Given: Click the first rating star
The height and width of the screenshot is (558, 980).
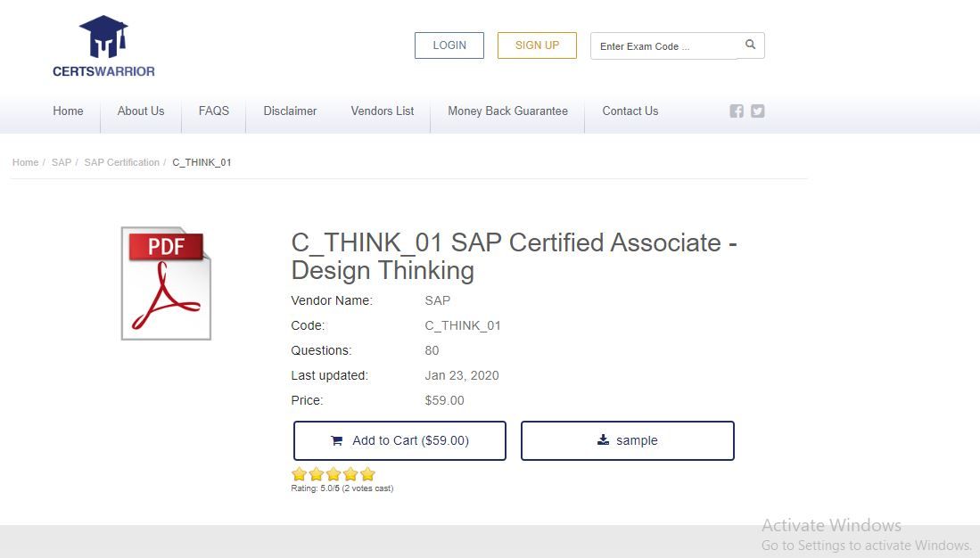Looking at the screenshot, I should click(300, 473).
